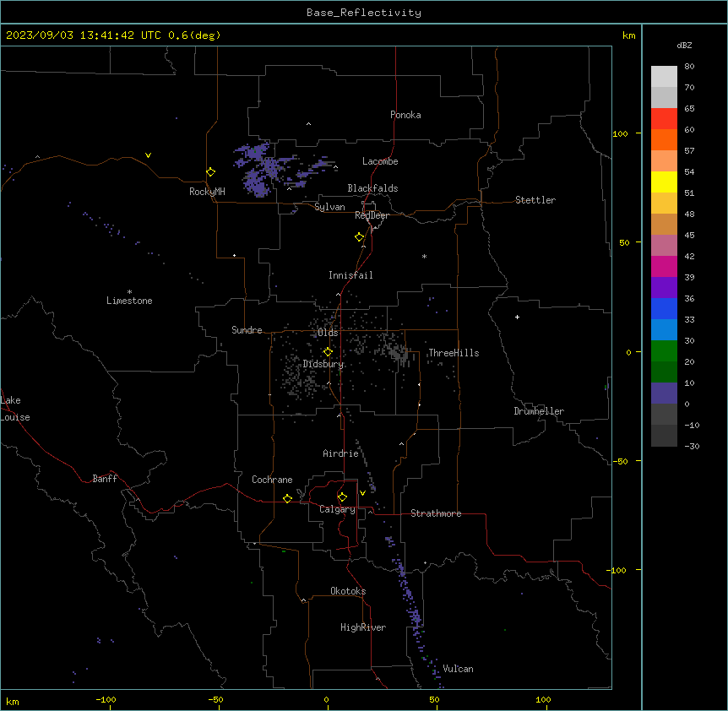Screen dimensions: 728x711
Task: Click the Airdrie city label
Action: coord(340,453)
